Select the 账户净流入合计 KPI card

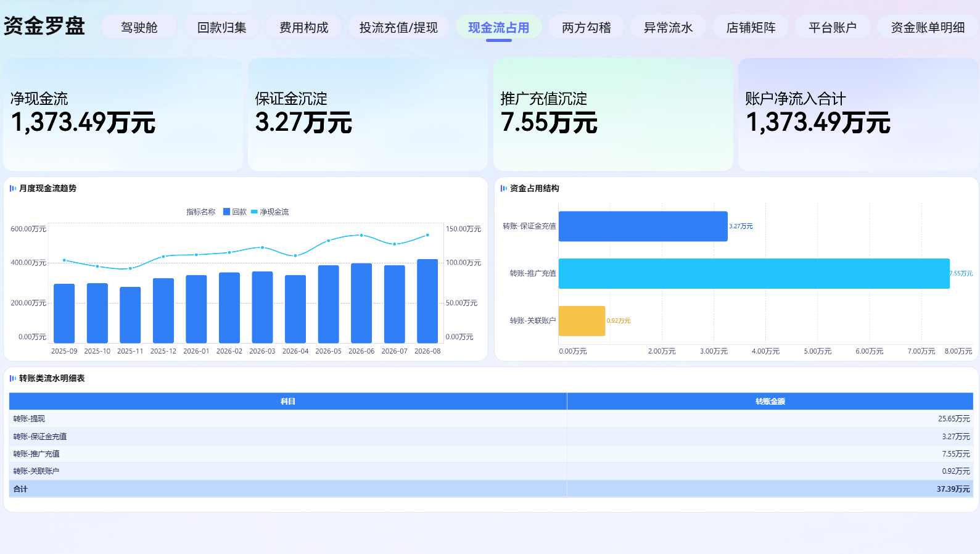(x=859, y=115)
